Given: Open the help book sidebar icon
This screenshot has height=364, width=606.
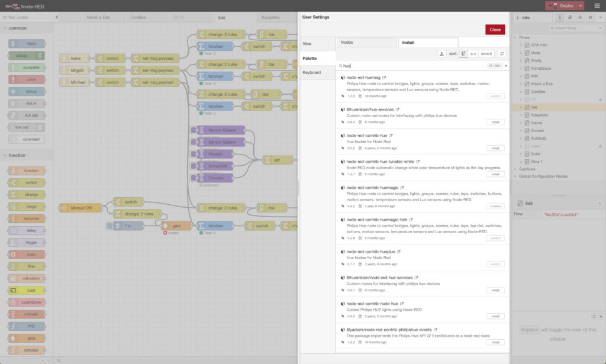Looking at the screenshot, I should pos(570,17).
